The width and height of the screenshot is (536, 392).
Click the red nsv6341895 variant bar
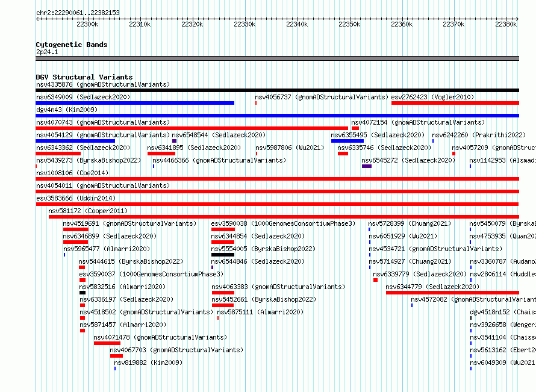pos(161,154)
